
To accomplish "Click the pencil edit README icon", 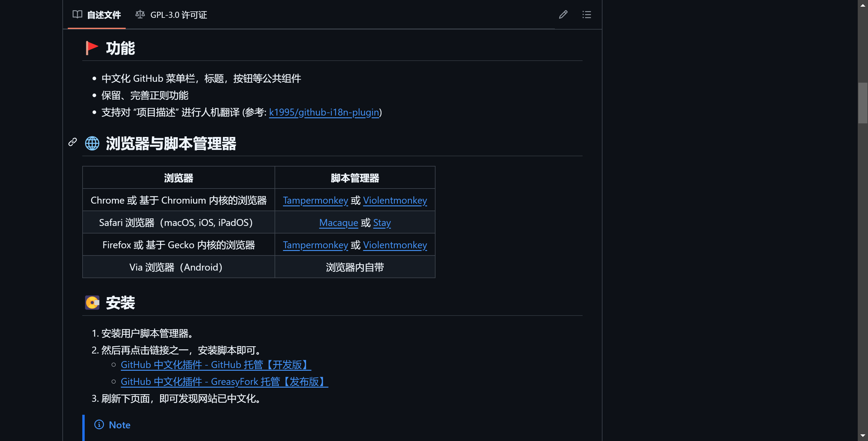I will tap(563, 14).
